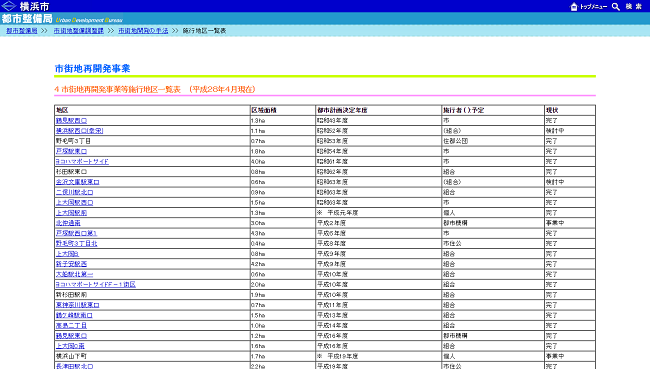Open the トップメニュー link
This screenshot has height=369, width=650.
[x=593, y=7]
